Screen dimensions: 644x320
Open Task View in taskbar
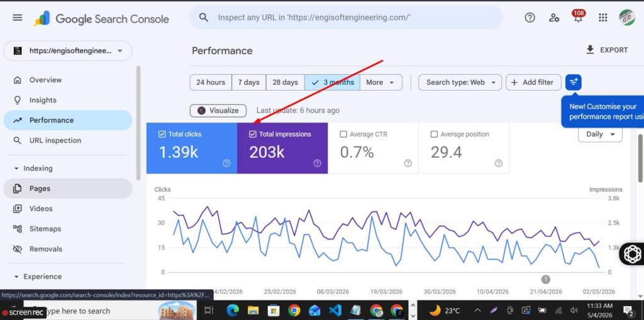tap(209, 310)
